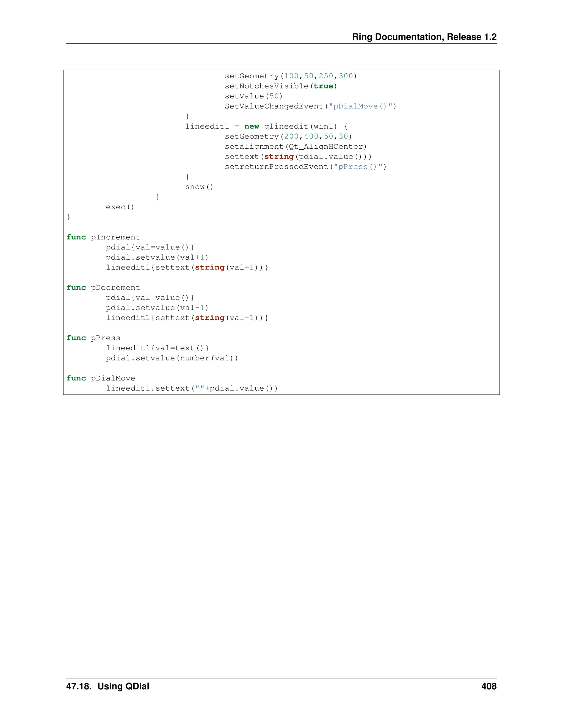Click the pdial.setvalue(number(val)) line

172,358
